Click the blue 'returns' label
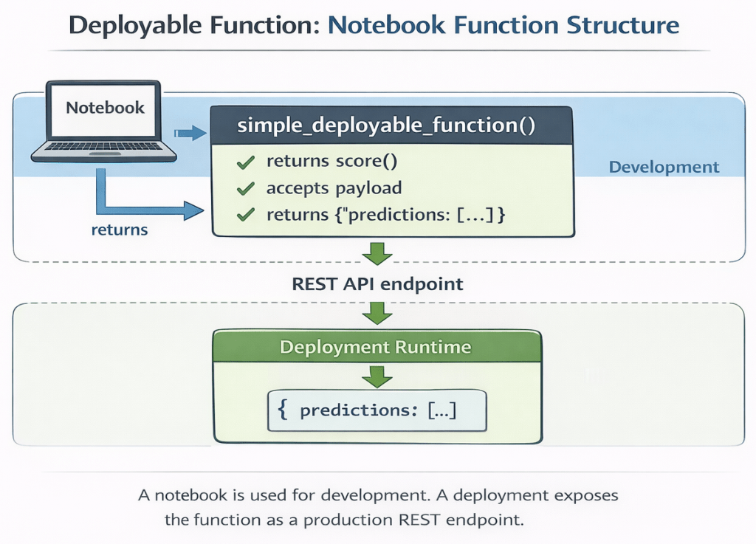Screen dimensions: 756x544 120,230
